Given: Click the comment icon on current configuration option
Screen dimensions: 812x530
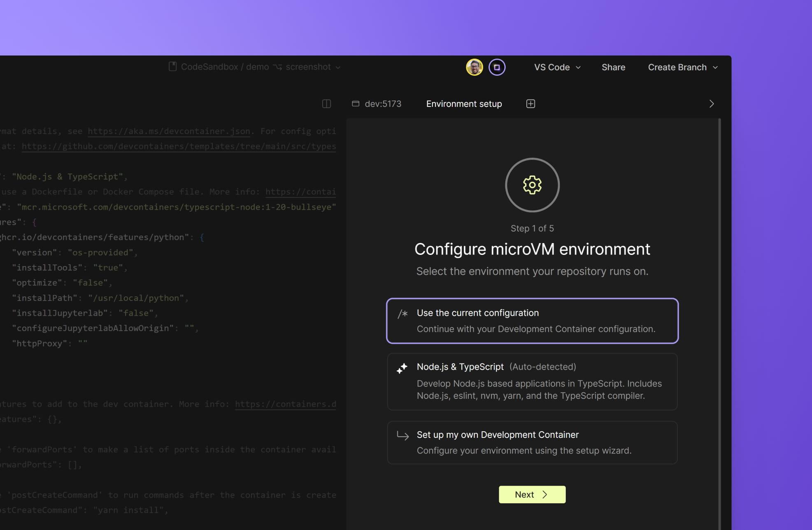Looking at the screenshot, I should (402, 313).
